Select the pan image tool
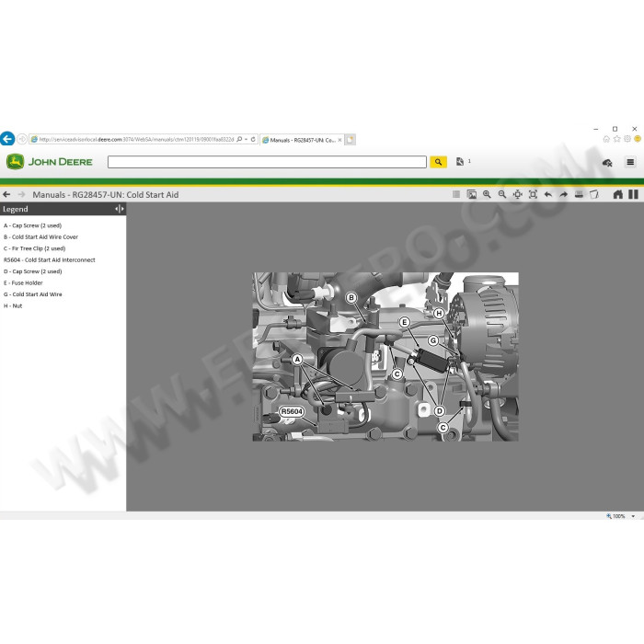The image size is (644, 644). coord(517,194)
